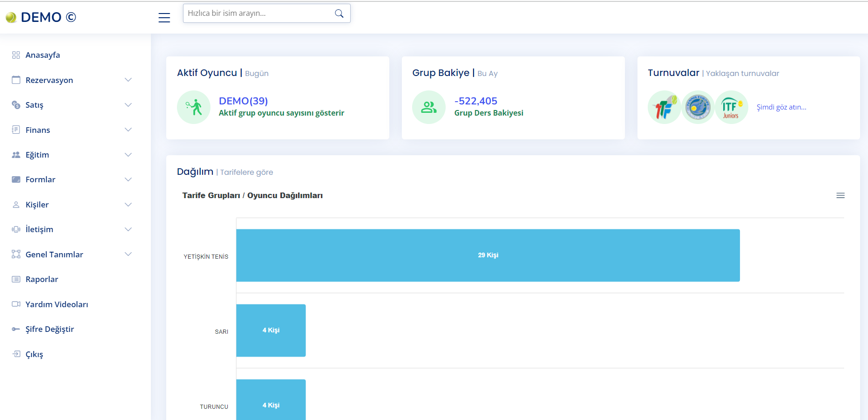Open the chart options menu
Screen dimensions: 868x420
(841, 195)
